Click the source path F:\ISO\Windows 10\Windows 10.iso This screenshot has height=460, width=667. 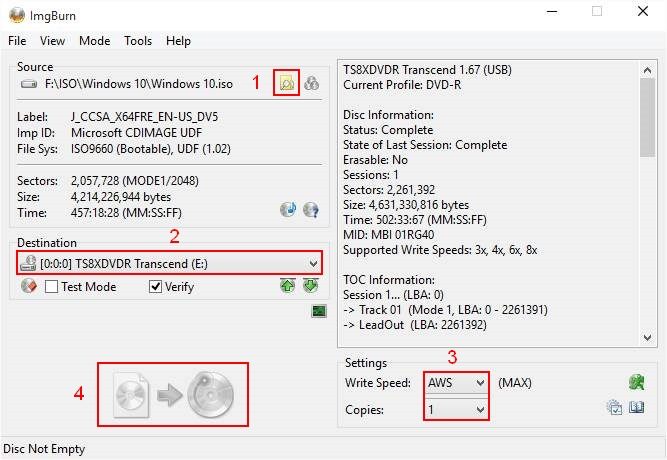point(139,84)
